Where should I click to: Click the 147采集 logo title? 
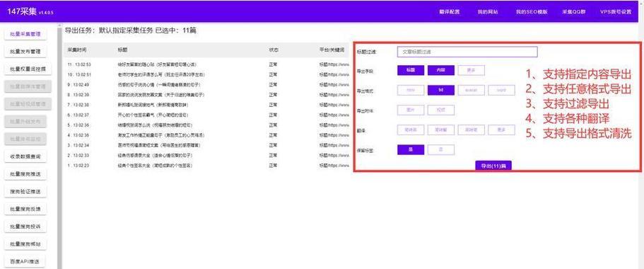click(22, 11)
